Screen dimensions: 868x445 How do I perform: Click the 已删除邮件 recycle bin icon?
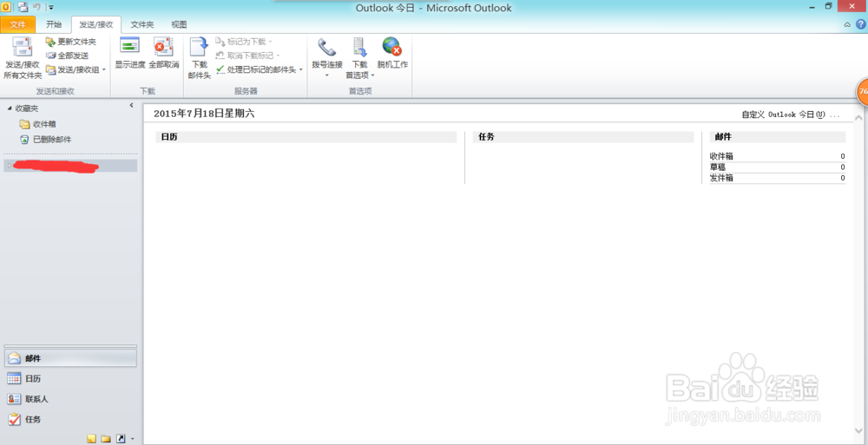pos(24,140)
